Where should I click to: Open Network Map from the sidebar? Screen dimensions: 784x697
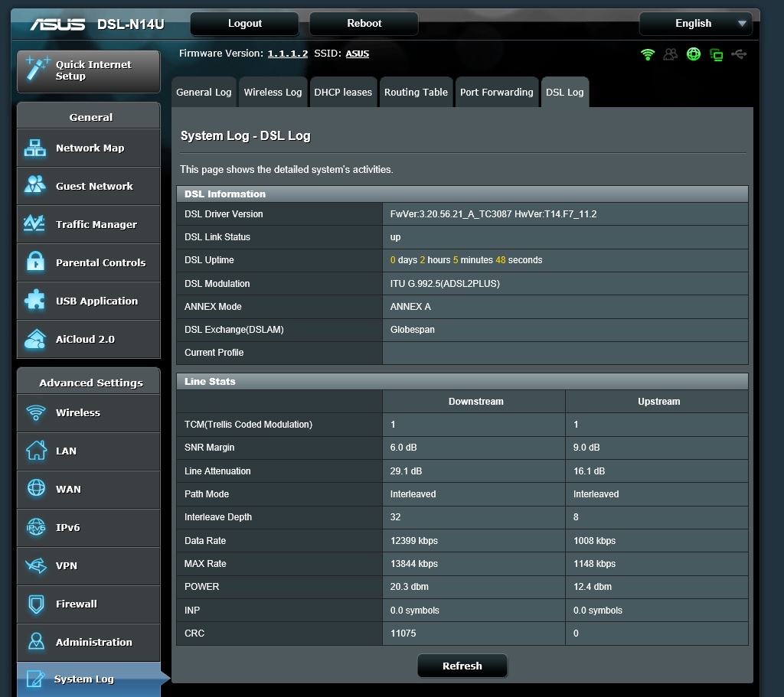click(x=89, y=148)
